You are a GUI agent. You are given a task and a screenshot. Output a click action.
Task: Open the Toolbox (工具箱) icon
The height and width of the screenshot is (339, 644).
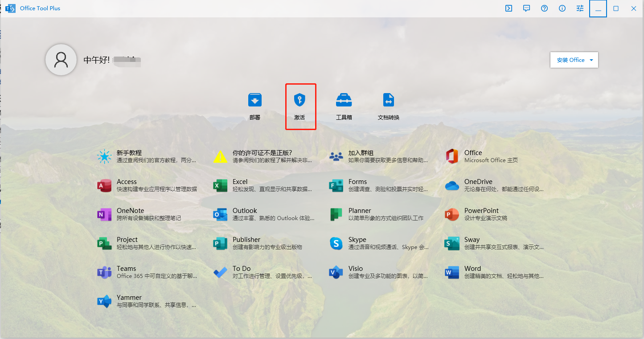[344, 100]
